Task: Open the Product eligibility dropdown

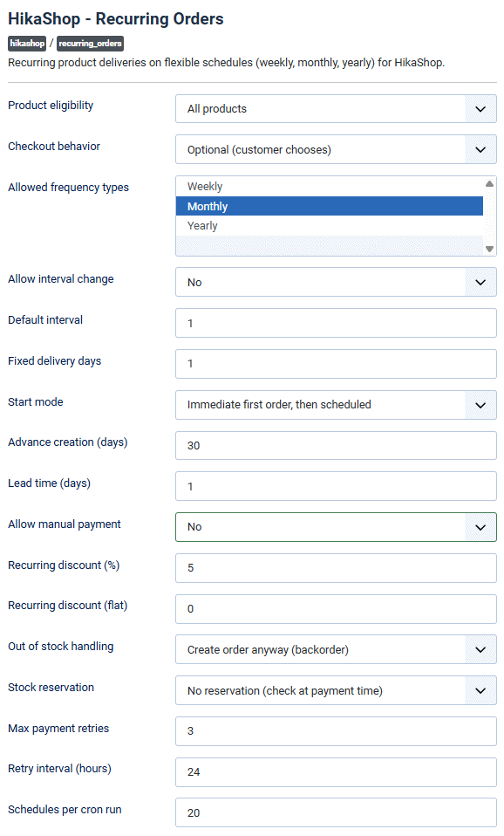Action: [336, 108]
